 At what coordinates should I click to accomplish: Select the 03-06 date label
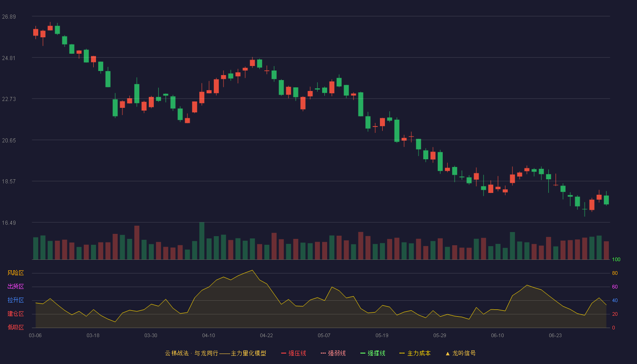pos(35,335)
